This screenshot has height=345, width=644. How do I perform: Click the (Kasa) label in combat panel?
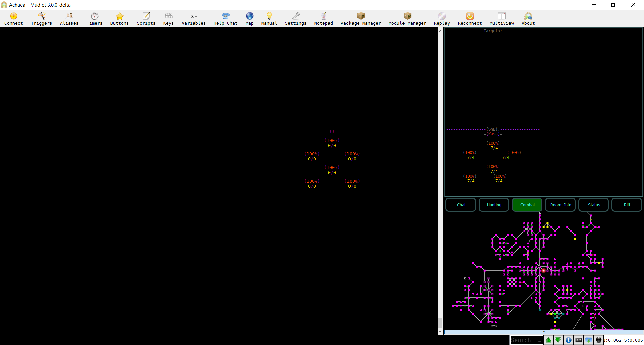(x=493, y=134)
